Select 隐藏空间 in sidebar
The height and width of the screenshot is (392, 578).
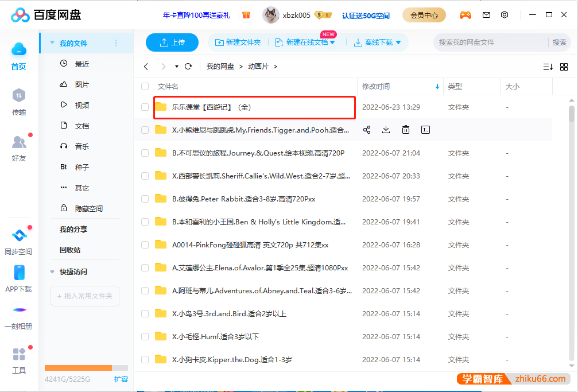pyautogui.click(x=88, y=208)
